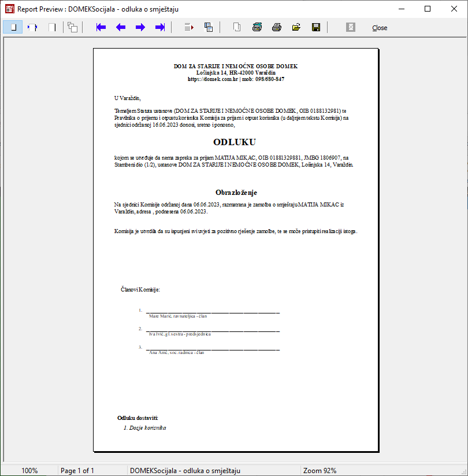468x476 pixels.
Task: Open a report file using folder icon
Action: [296, 27]
